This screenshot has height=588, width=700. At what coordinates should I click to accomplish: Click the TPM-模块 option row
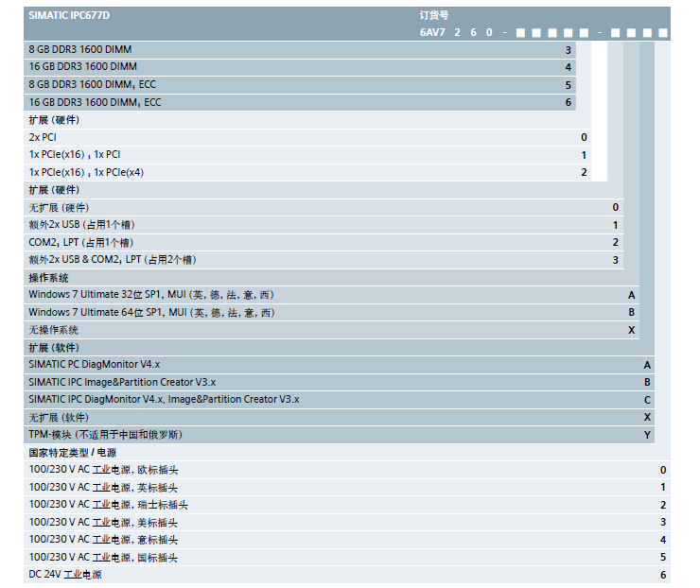(x=105, y=434)
